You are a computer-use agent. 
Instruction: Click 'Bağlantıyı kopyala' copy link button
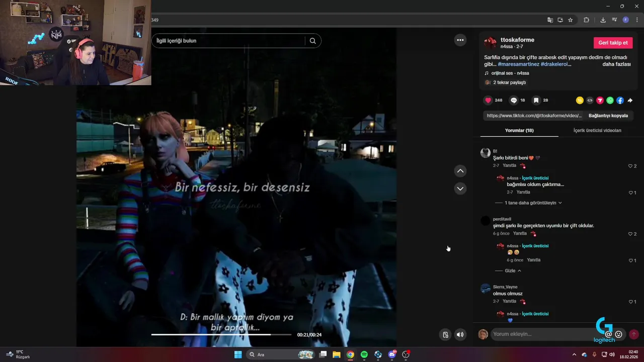pyautogui.click(x=608, y=116)
